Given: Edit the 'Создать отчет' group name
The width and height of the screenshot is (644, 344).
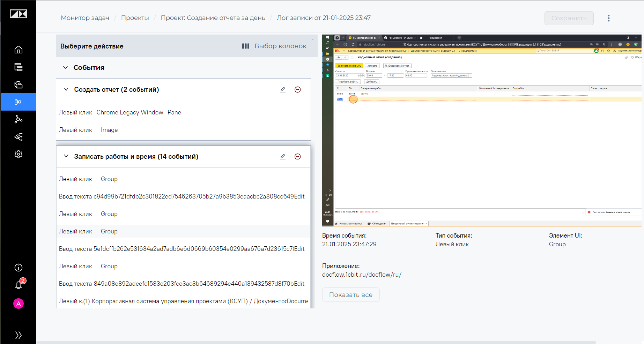Looking at the screenshot, I should click(x=283, y=90).
